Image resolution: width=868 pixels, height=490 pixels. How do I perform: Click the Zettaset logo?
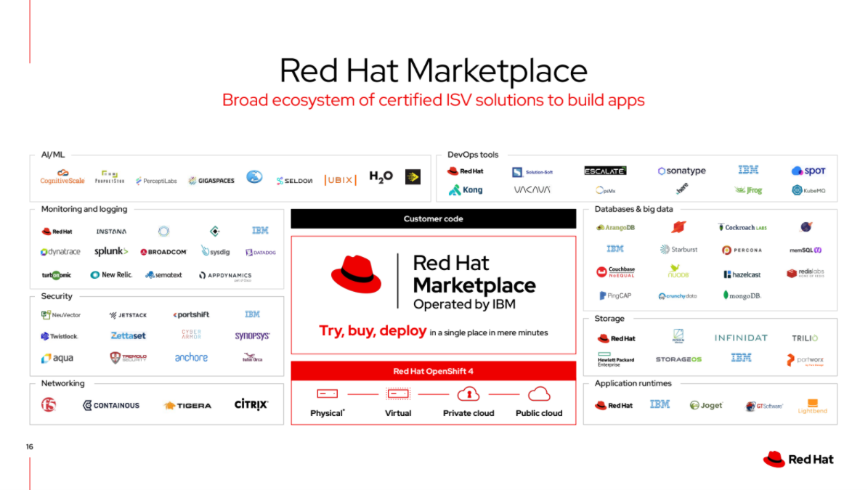128,335
